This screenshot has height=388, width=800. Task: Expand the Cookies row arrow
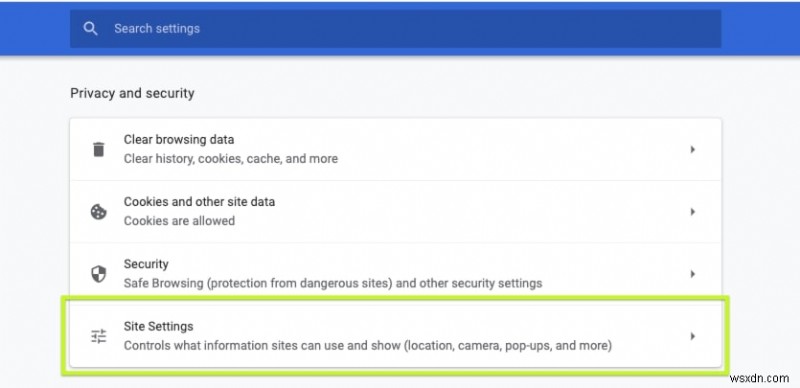coord(692,212)
